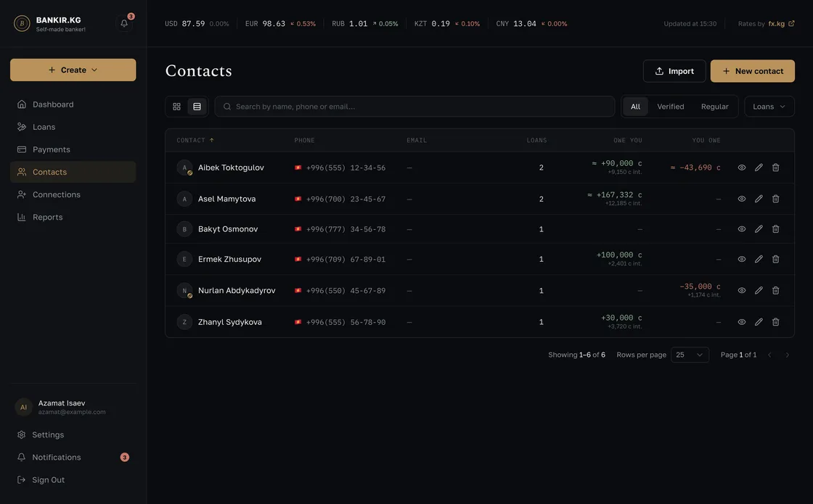The width and height of the screenshot is (813, 504).
Task: Filter contacts by All
Action: click(635, 106)
